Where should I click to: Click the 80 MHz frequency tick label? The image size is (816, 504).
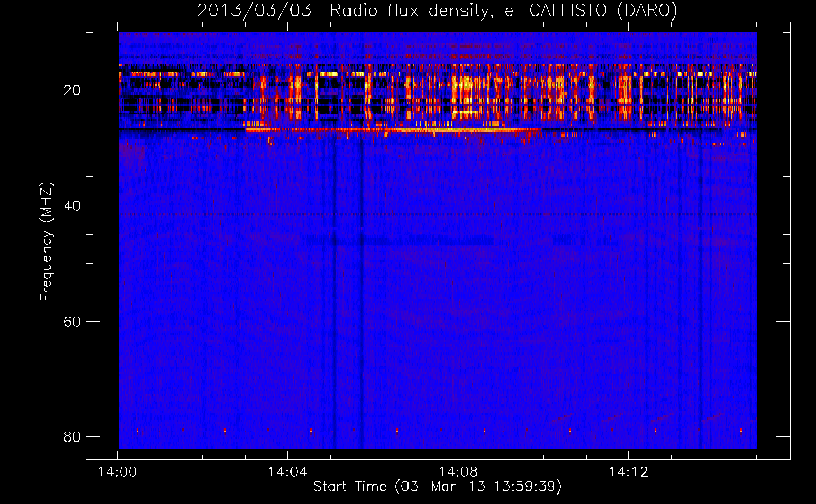(72, 436)
